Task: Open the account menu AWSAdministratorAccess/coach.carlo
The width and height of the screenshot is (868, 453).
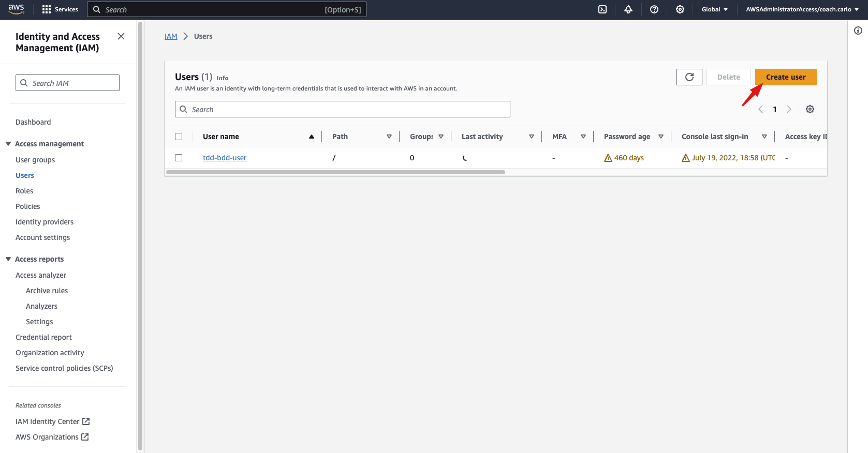Action: tap(802, 9)
